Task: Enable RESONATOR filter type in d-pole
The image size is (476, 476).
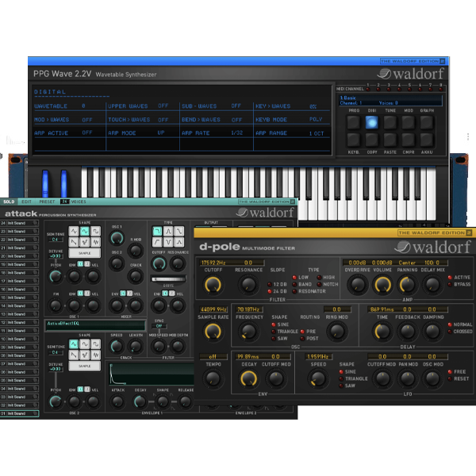Action: point(294,291)
